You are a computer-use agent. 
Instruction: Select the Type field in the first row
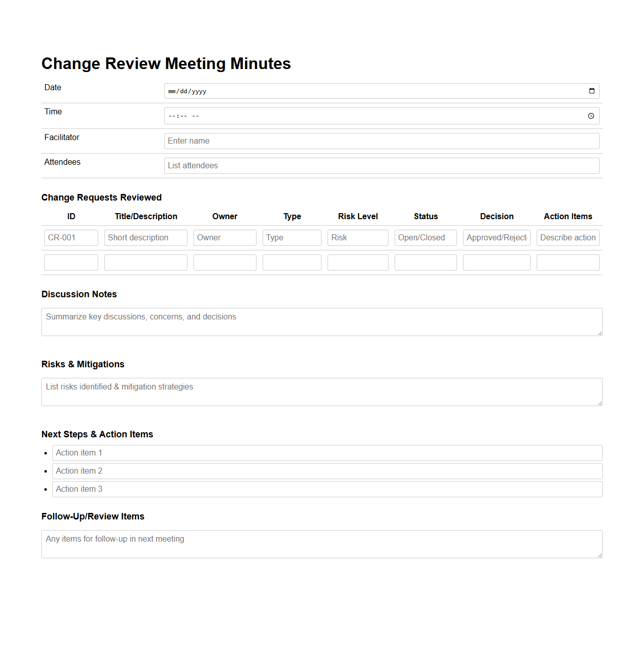291,237
